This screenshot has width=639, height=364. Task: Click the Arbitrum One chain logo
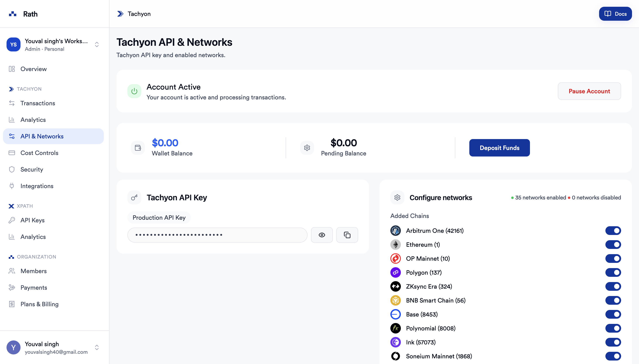(396, 231)
